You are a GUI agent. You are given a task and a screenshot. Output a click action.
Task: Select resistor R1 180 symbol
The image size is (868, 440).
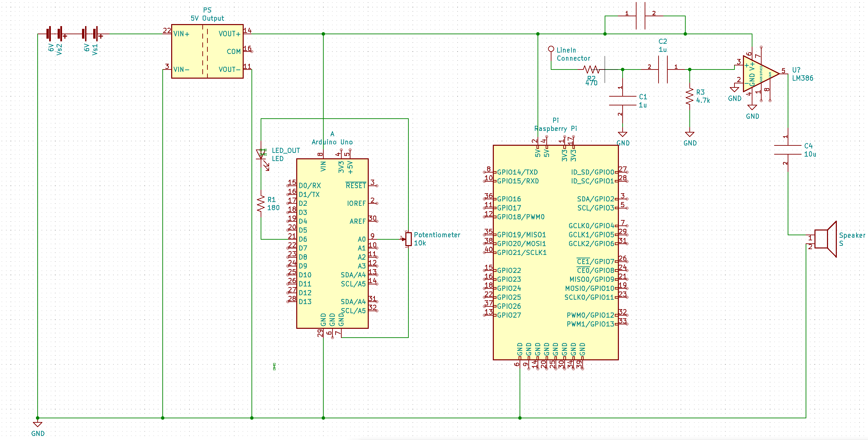point(261,204)
